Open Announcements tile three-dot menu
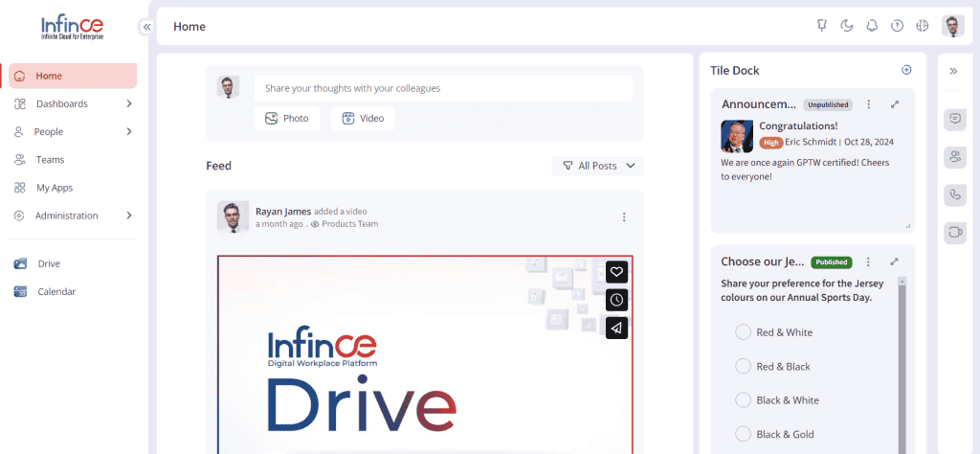This screenshot has width=980, height=454. (x=868, y=104)
